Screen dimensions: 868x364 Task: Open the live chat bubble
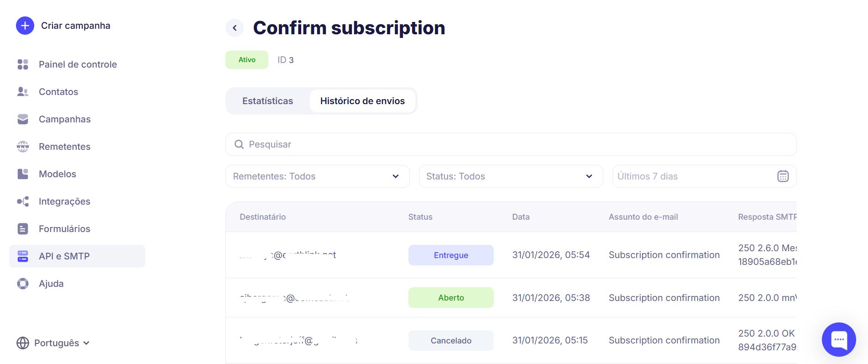(839, 339)
